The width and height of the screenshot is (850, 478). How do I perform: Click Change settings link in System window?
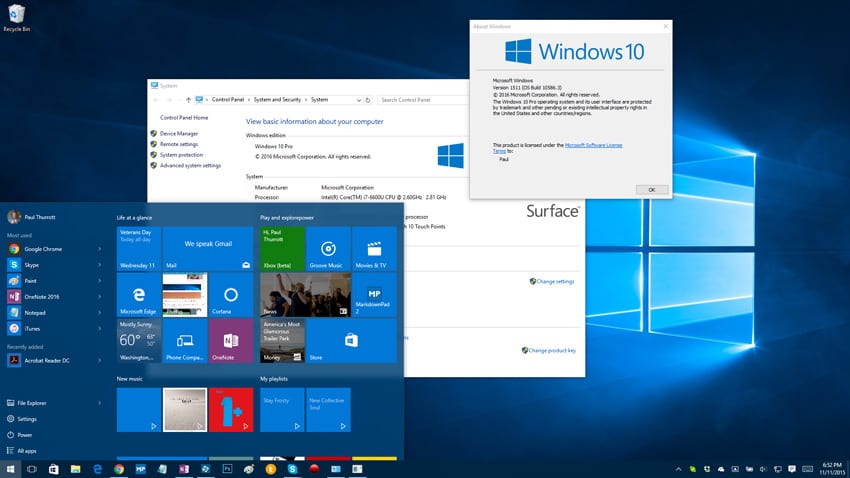click(x=555, y=281)
